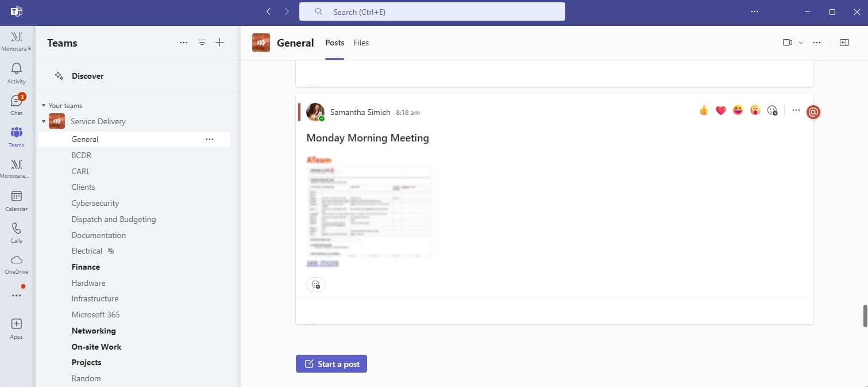Open Teams panel more options ellipsis
The width and height of the screenshot is (868, 387).
184,43
